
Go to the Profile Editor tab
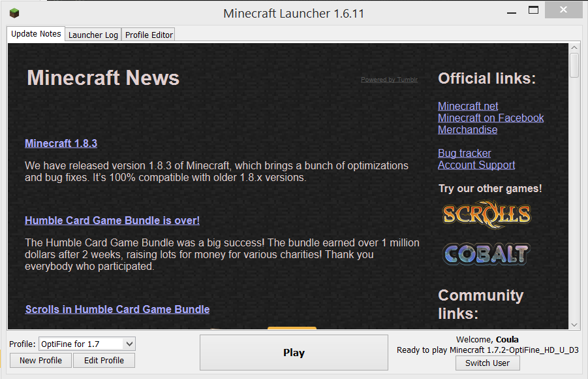[149, 35]
